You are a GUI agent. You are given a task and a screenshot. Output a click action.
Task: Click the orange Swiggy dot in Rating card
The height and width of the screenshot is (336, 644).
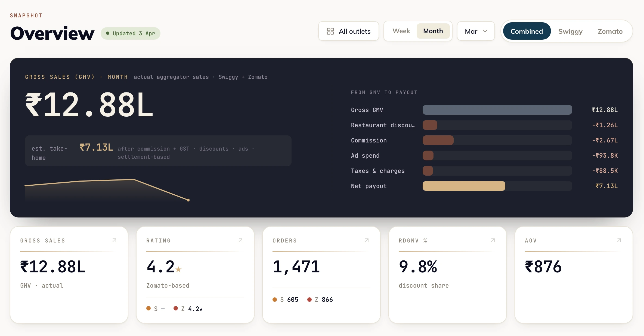148,308
